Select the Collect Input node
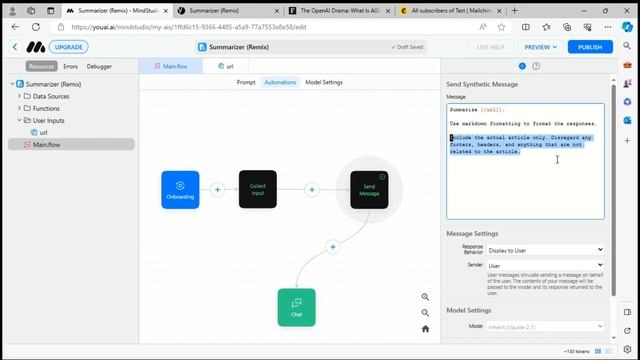Viewport: 640px width, 360px height. pyautogui.click(x=258, y=189)
